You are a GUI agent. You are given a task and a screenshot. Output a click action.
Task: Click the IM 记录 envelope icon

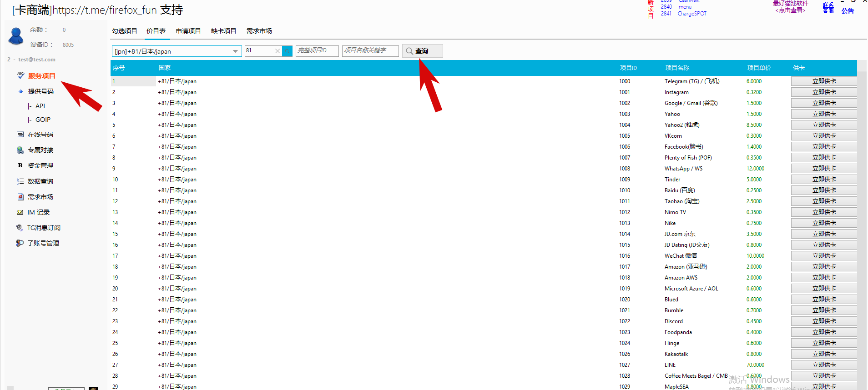point(20,212)
